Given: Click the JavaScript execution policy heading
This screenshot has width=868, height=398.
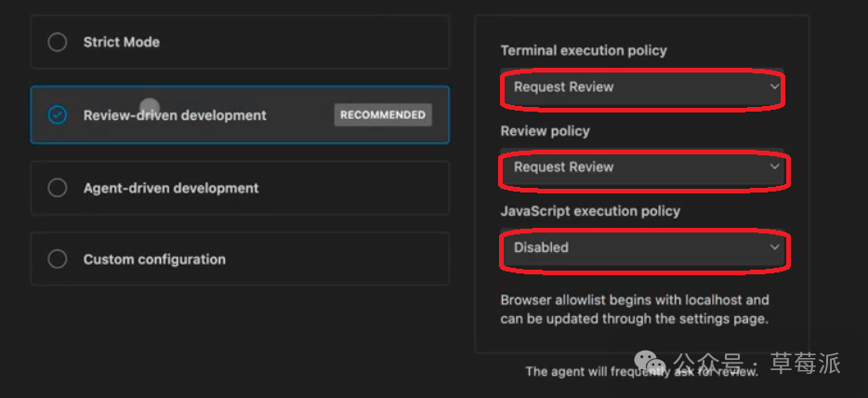Looking at the screenshot, I should [590, 211].
